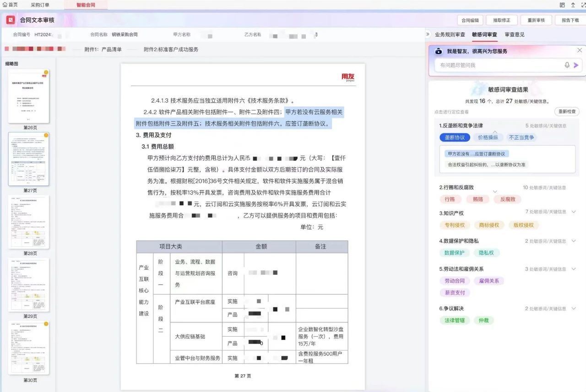Click the microphone icon in the chat input

[567, 65]
